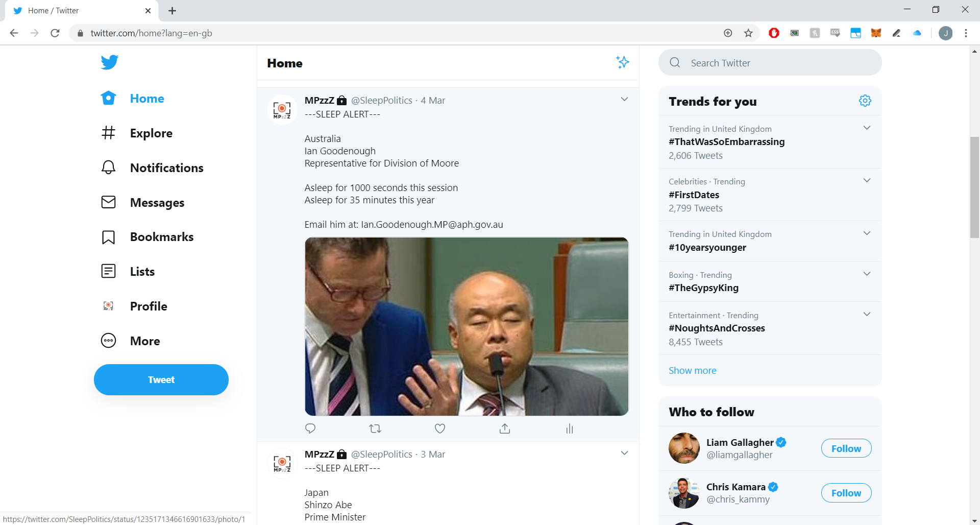Viewport: 980px width, 525px height.
Task: Open Liam Gallagher's avatar
Action: point(684,448)
